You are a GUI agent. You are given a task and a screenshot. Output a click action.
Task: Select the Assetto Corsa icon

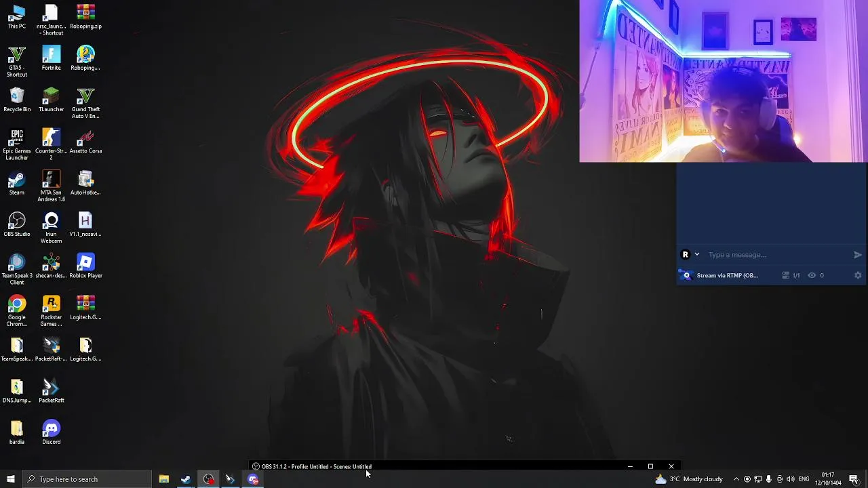coord(85,142)
